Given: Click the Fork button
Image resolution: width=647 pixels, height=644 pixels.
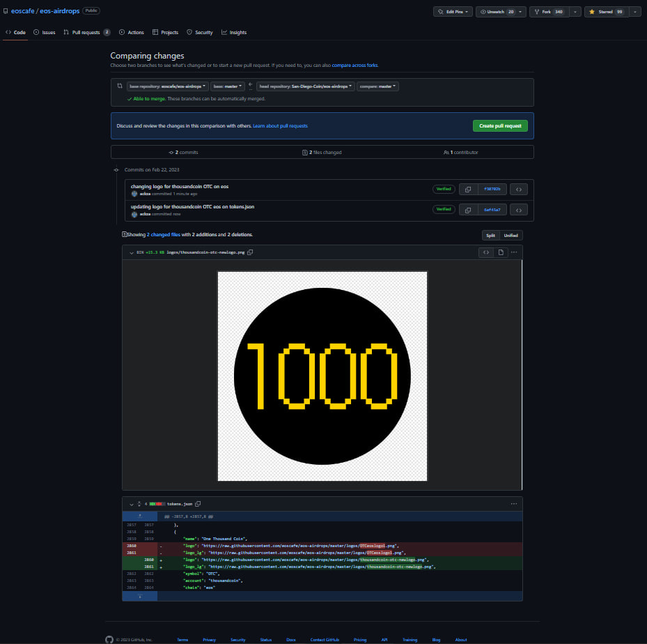Looking at the screenshot, I should pos(549,12).
